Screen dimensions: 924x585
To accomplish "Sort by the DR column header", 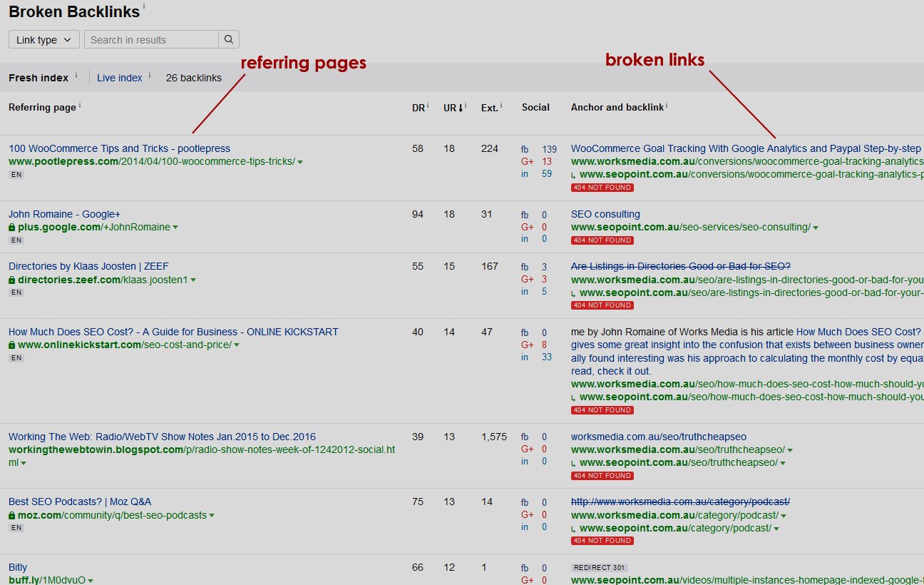I will pos(418,108).
